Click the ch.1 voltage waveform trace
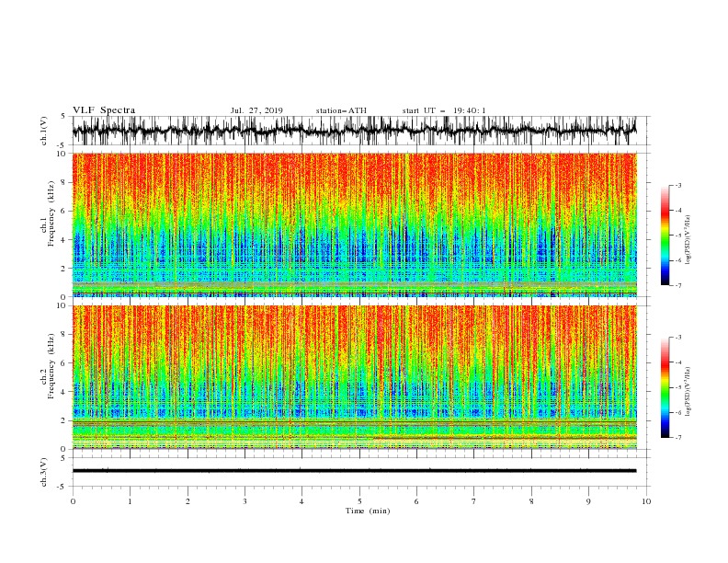 354,131
